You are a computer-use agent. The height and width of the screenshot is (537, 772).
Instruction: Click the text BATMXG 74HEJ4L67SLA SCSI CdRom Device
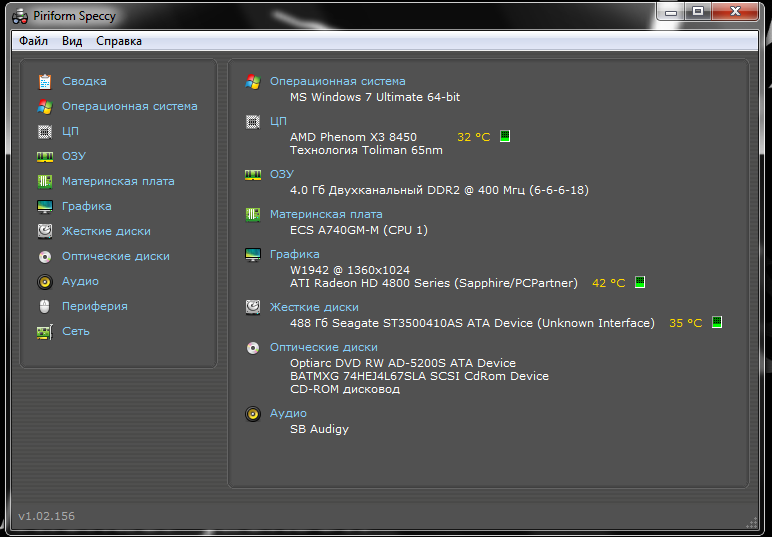coord(419,376)
